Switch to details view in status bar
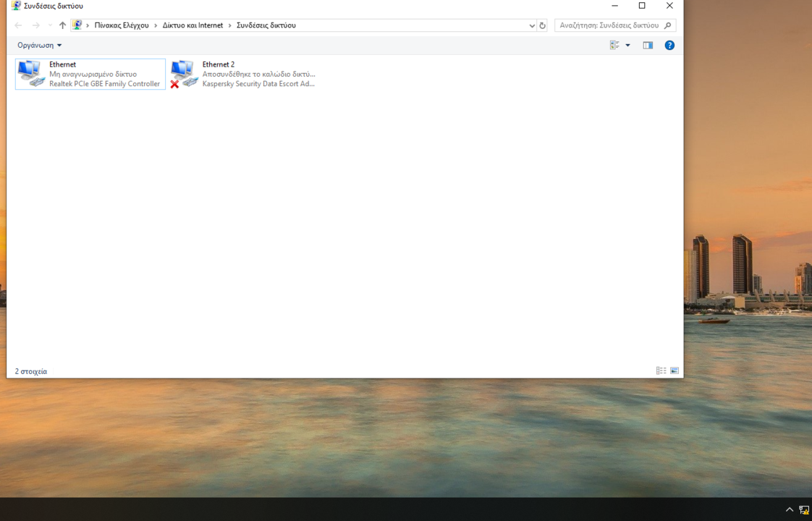 click(x=661, y=370)
